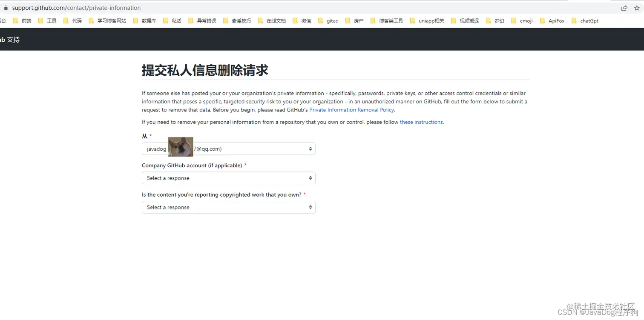This screenshot has height=320, width=644.
Task: Open the 前端 bookmark folder
Action: pyautogui.click(x=22, y=20)
